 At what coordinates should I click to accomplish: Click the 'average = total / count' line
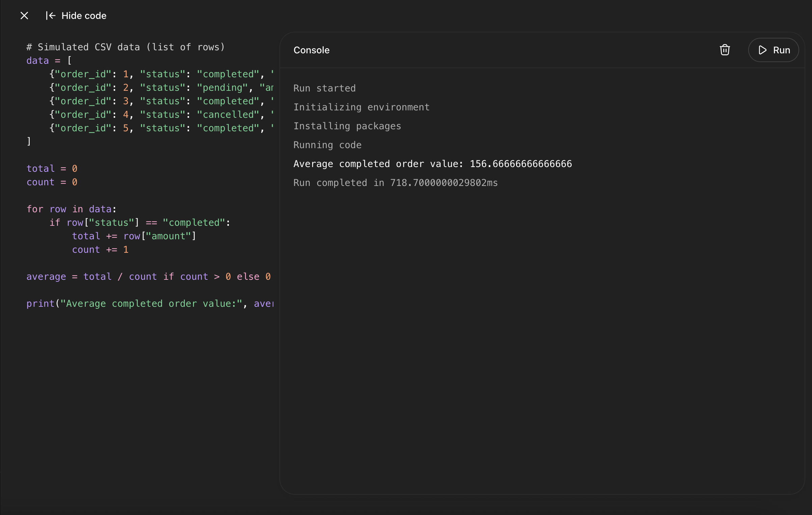148,276
